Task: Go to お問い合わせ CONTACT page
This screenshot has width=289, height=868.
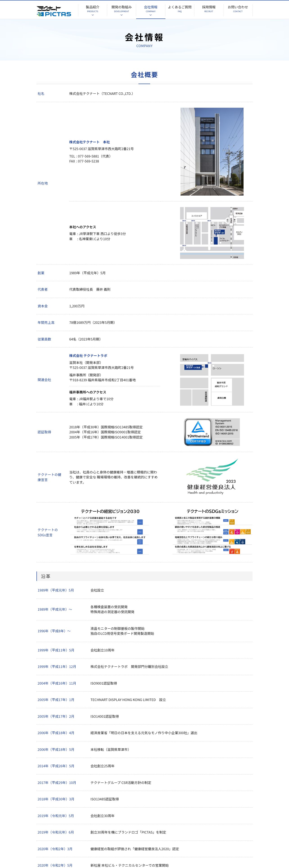Action: tap(238, 9)
